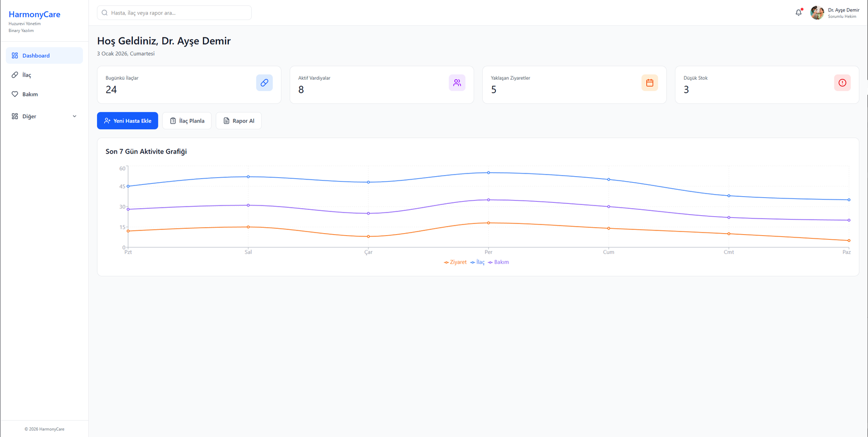The image size is (868, 437).
Task: Click the people icon in Aktif Vardiyalar card
Action: (x=457, y=83)
